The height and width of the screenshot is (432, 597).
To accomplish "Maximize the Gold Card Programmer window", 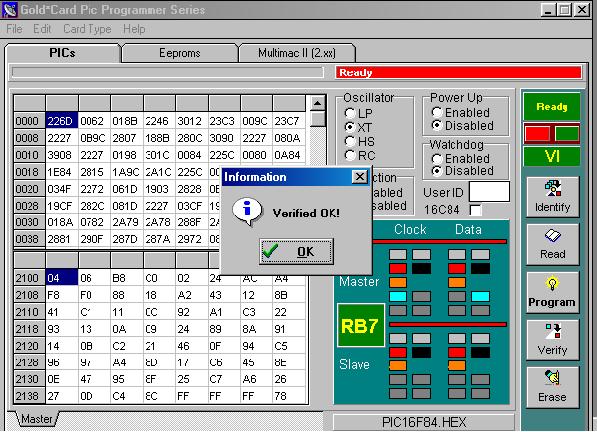I will click(565, 10).
